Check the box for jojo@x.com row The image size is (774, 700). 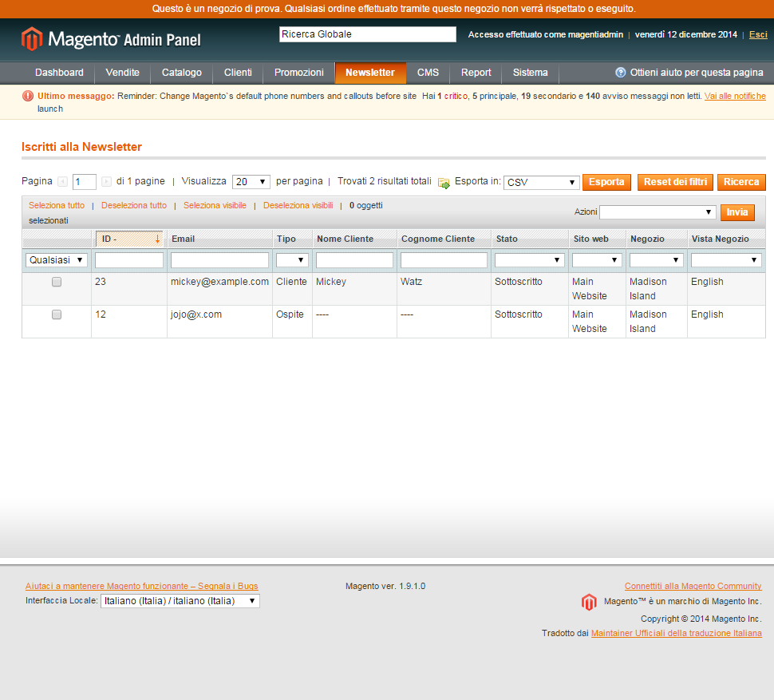coord(57,314)
